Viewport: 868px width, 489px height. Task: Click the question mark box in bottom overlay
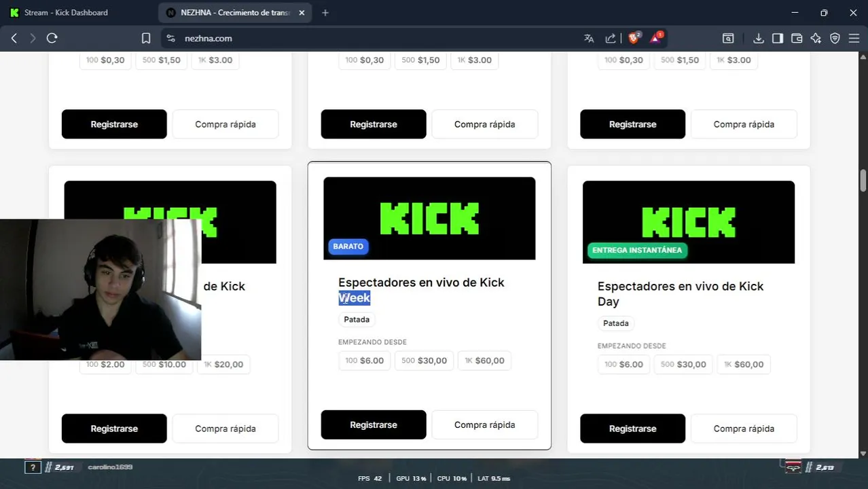coord(32,467)
